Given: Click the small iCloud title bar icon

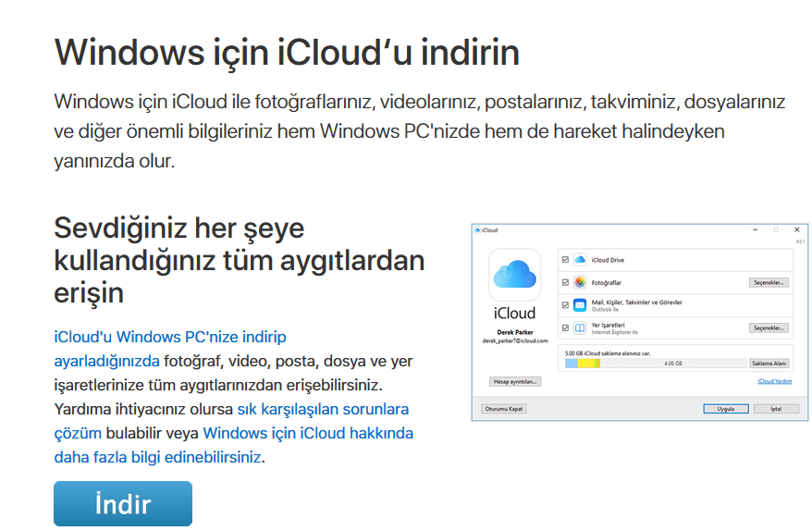Looking at the screenshot, I should (x=477, y=230).
